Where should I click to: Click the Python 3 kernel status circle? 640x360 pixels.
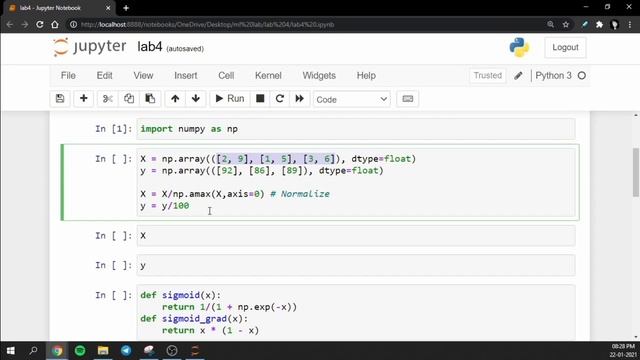(582, 76)
